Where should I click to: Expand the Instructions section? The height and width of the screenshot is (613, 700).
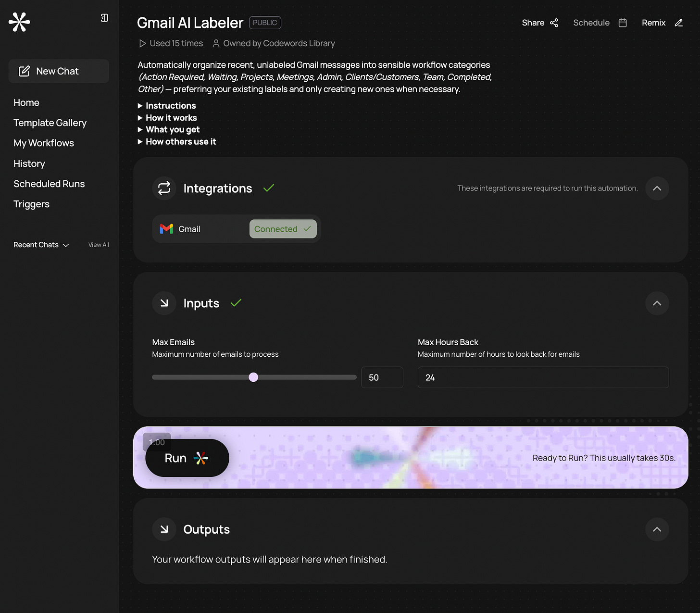tap(166, 105)
